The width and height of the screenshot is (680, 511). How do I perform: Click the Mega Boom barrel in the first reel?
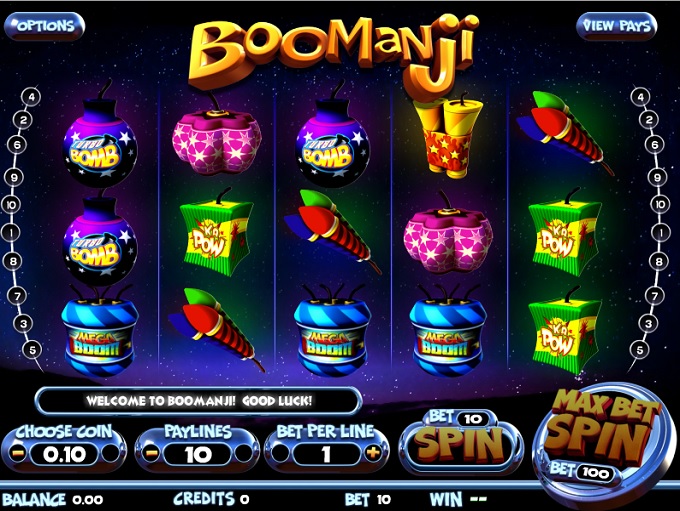(100, 331)
